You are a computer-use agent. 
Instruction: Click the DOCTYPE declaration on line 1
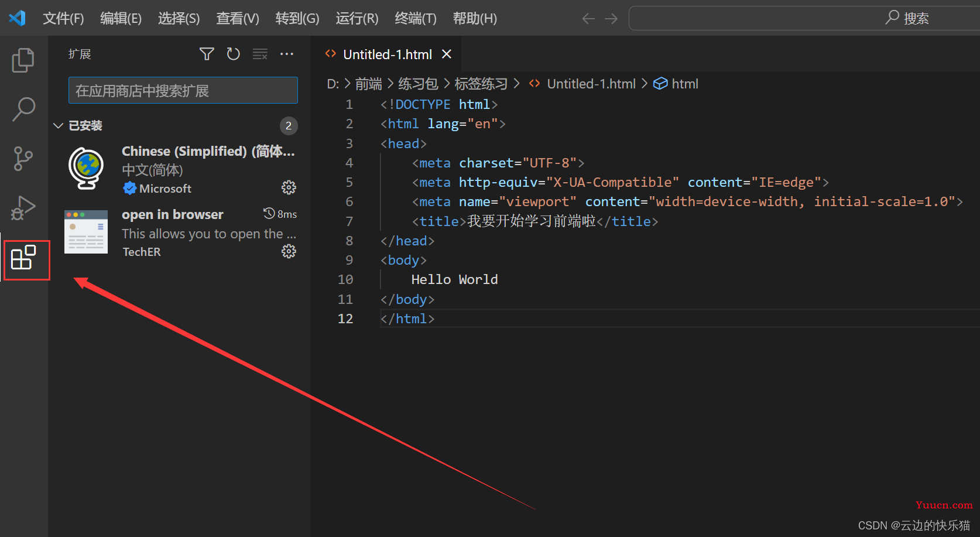coord(438,104)
